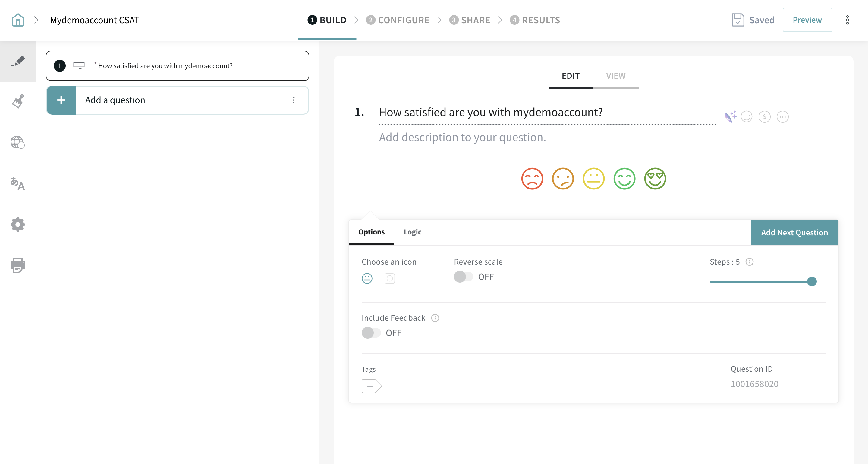Open the translation language sidebar icon
The image size is (868, 464).
pos(17,183)
